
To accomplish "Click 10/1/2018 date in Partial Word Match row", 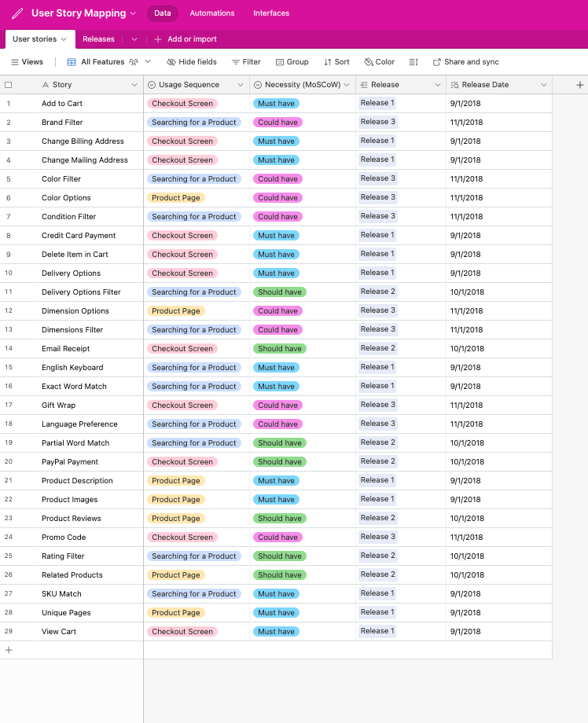I will pos(467,443).
